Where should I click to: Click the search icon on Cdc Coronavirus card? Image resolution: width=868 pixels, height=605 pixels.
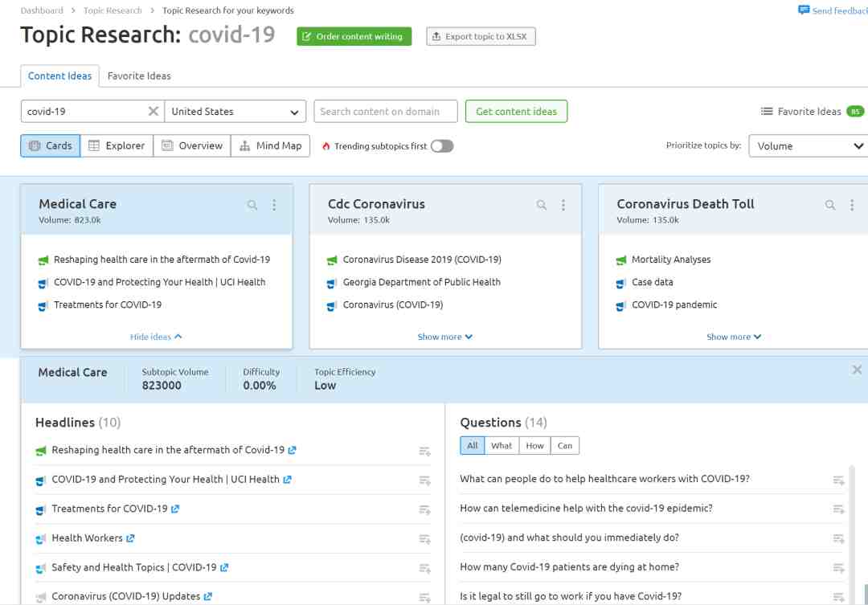[x=542, y=206]
